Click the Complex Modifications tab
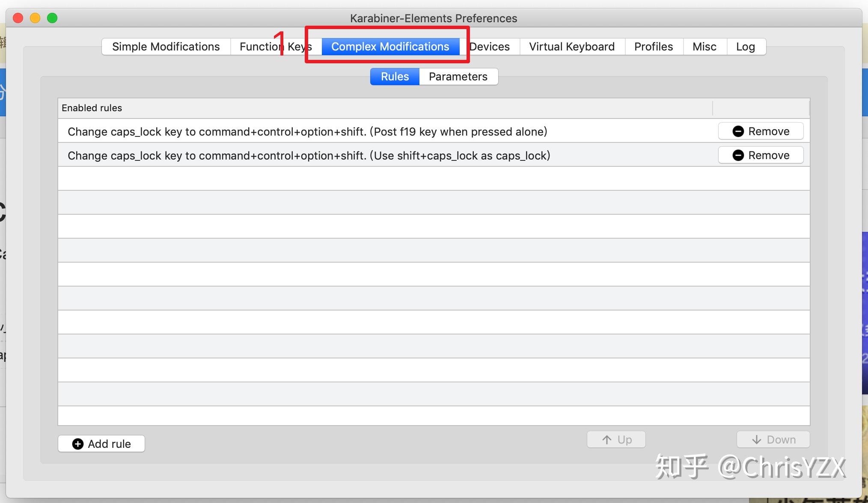 click(390, 46)
